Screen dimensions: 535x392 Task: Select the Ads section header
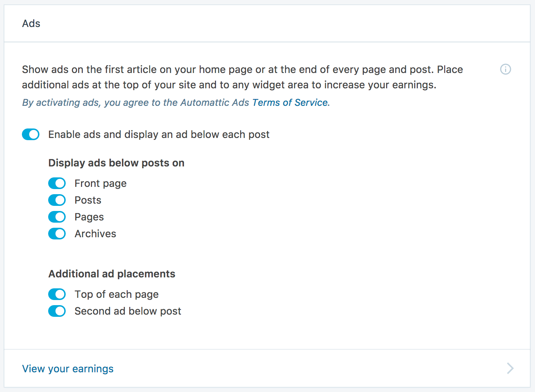[31, 23]
